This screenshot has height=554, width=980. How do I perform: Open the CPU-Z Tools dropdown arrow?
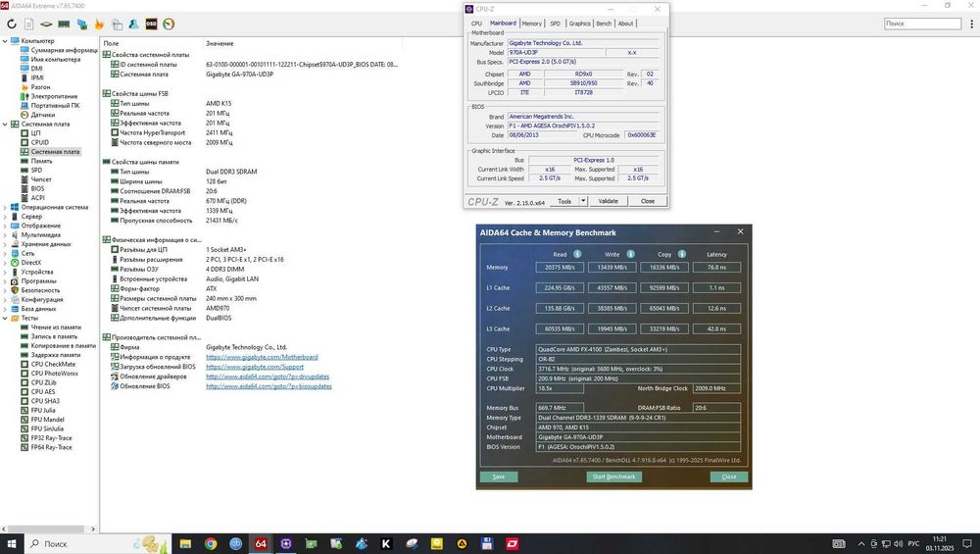pyautogui.click(x=583, y=201)
